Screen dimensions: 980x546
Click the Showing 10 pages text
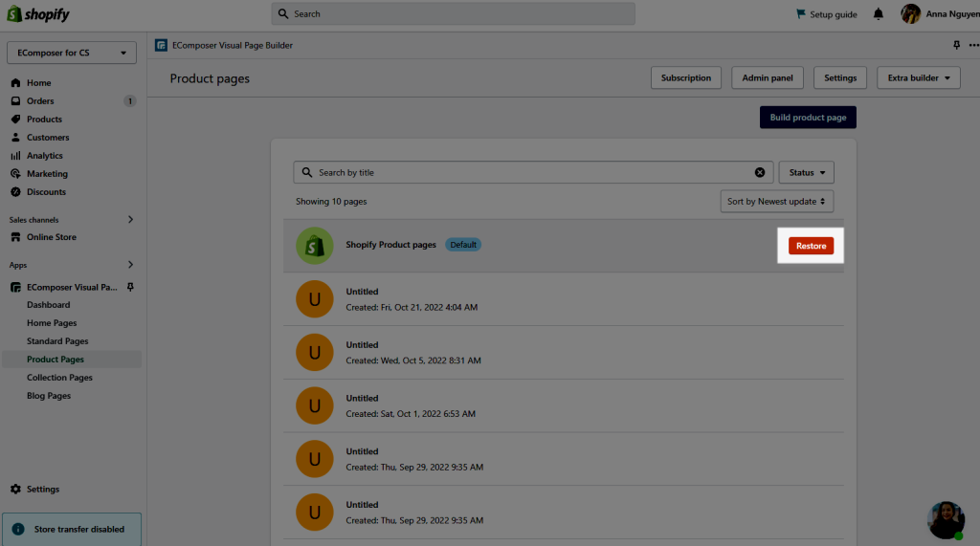331,201
